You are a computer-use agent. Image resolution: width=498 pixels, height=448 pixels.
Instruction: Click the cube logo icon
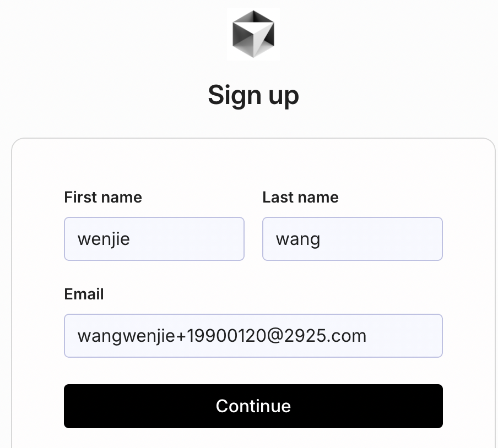click(x=253, y=34)
